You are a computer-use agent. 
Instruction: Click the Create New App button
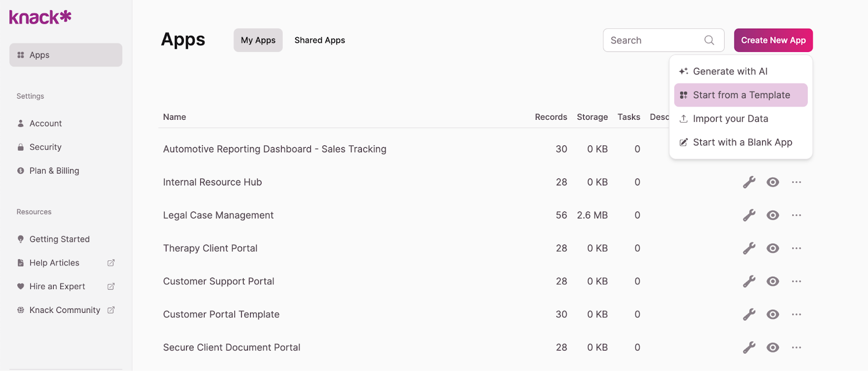773,40
